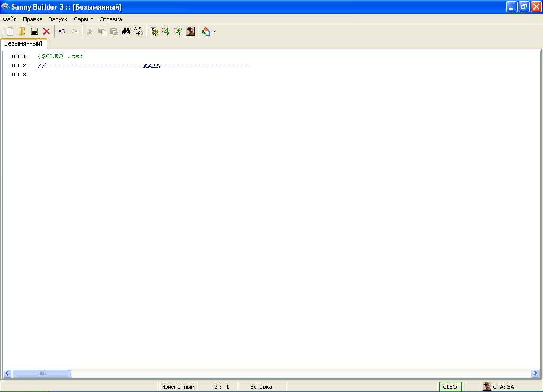
Task: Click the compile and run green runner icon
Action: (166, 31)
